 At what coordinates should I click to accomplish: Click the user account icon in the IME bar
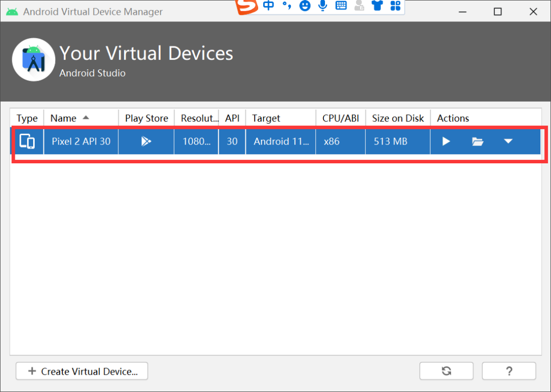359,5
